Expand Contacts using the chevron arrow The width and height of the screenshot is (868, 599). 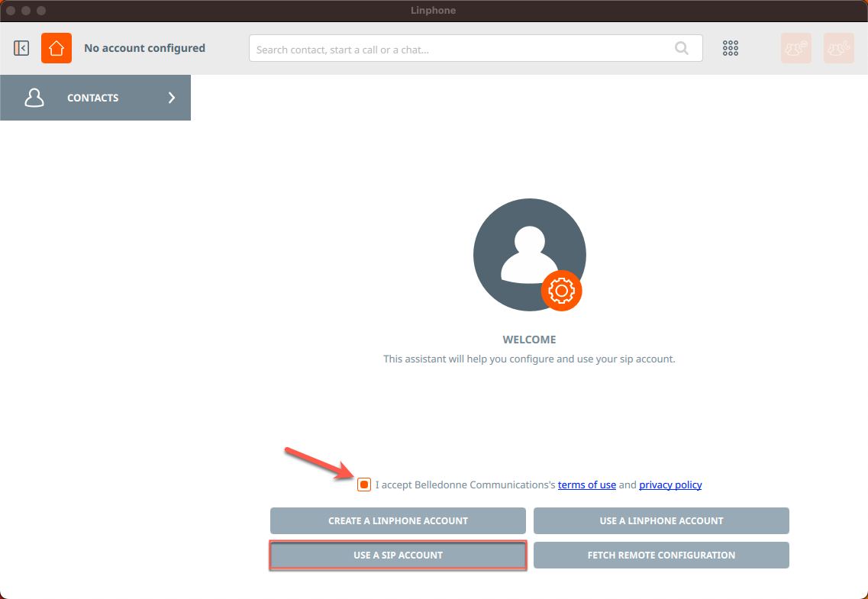click(172, 98)
